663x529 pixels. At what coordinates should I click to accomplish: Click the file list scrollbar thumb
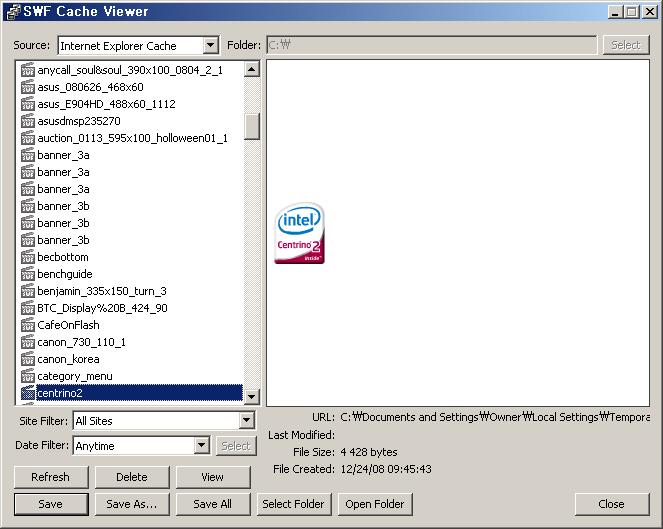pyautogui.click(x=252, y=126)
